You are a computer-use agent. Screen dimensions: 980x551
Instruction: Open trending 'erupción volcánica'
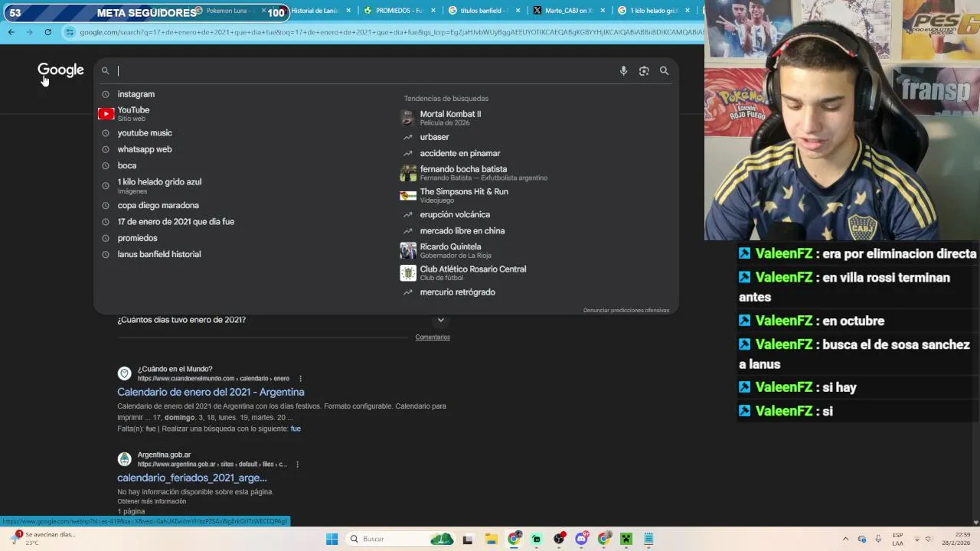(455, 215)
